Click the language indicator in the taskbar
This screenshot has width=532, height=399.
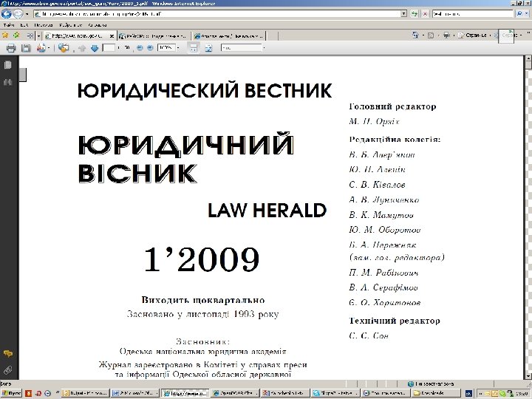468,393
